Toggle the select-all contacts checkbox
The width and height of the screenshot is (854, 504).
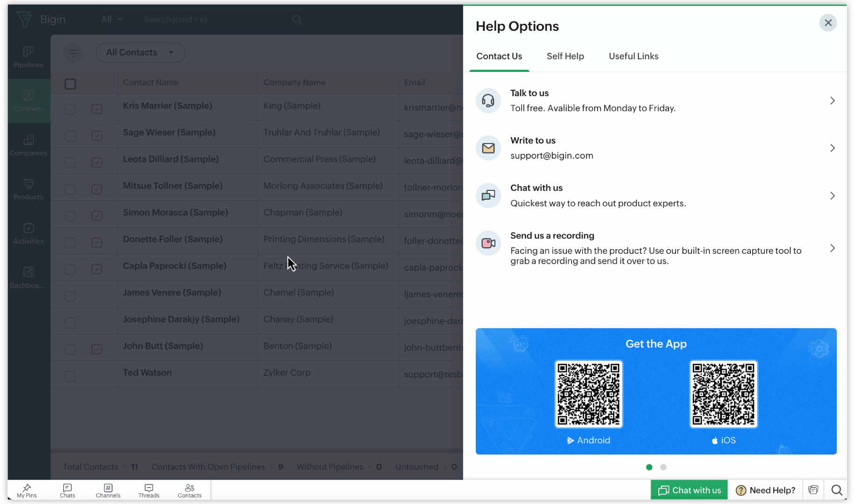click(x=70, y=84)
